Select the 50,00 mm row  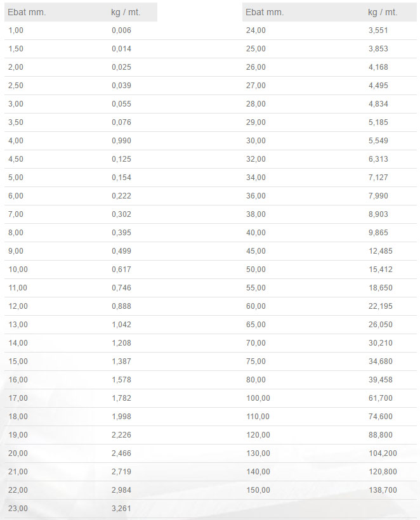point(256,270)
